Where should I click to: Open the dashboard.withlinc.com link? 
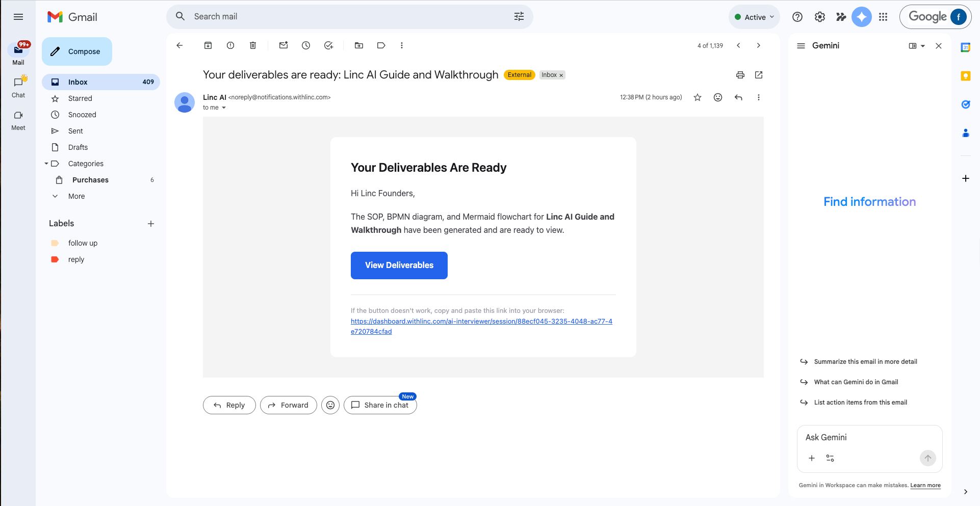point(481,321)
